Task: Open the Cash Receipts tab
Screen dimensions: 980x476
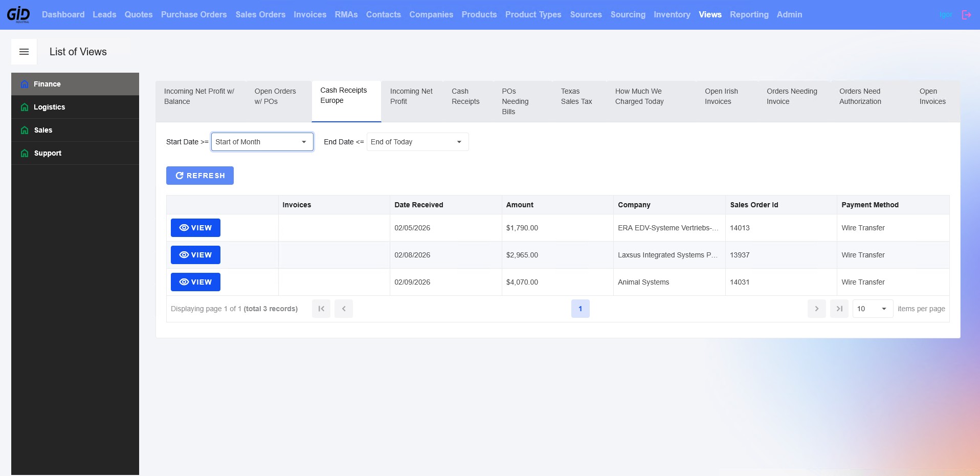Action: coord(468,101)
